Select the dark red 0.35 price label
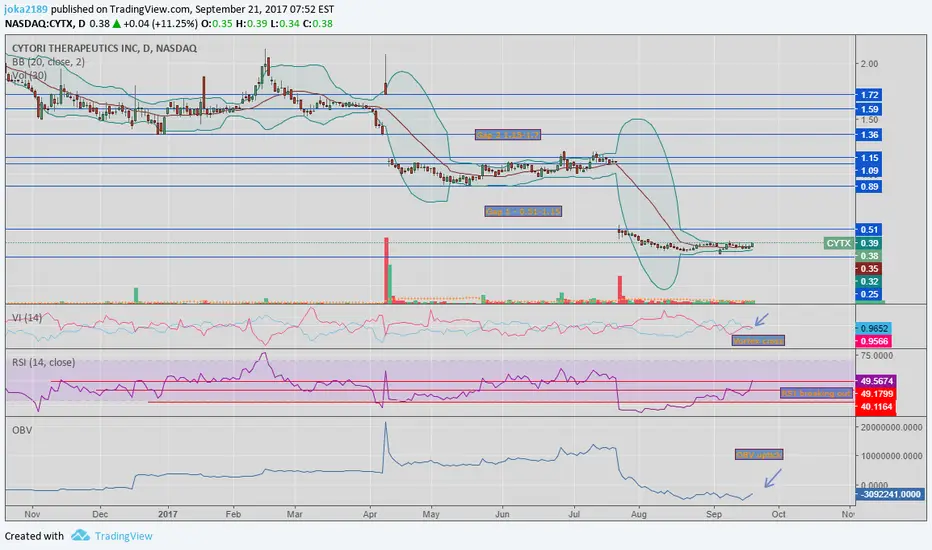 pyautogui.click(x=869, y=269)
